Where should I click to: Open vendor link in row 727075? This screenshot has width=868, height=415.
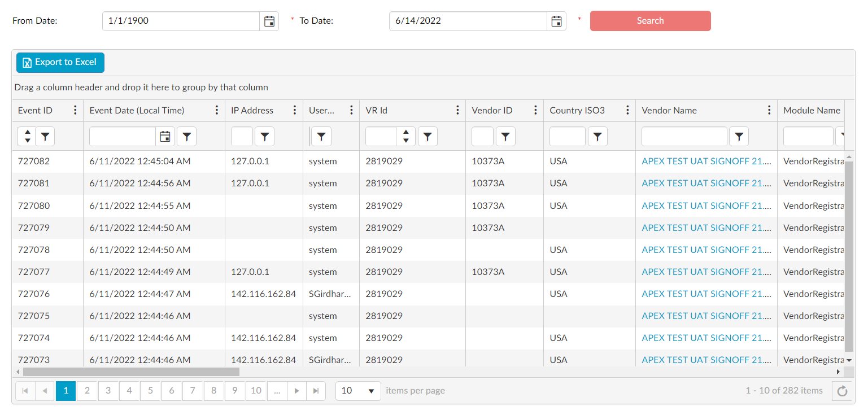click(706, 316)
